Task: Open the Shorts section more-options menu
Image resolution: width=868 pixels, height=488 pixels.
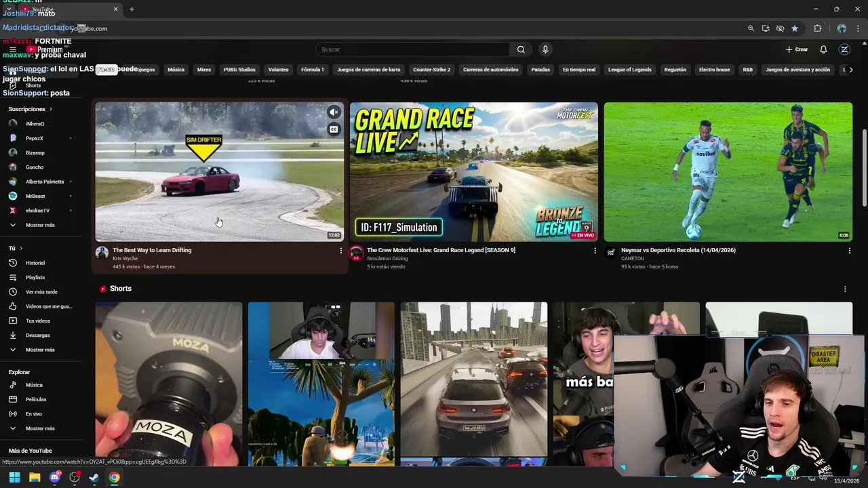Action: [x=845, y=289]
